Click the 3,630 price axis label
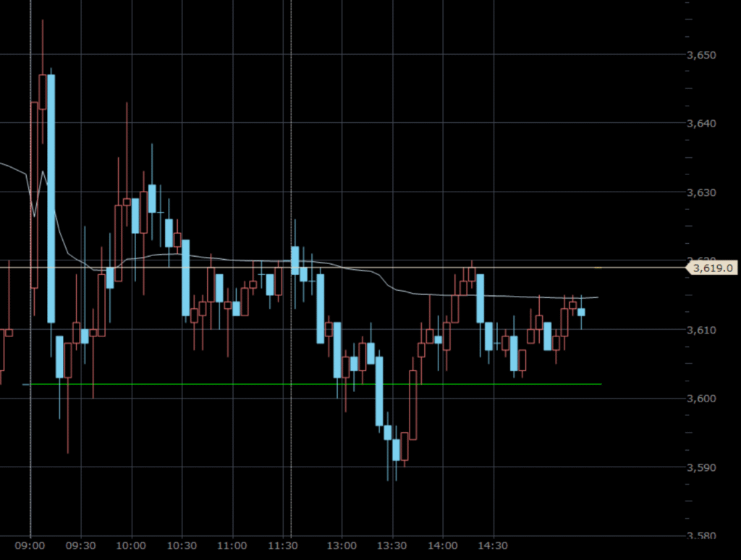Screen dimensions: 741x560 point(702,192)
